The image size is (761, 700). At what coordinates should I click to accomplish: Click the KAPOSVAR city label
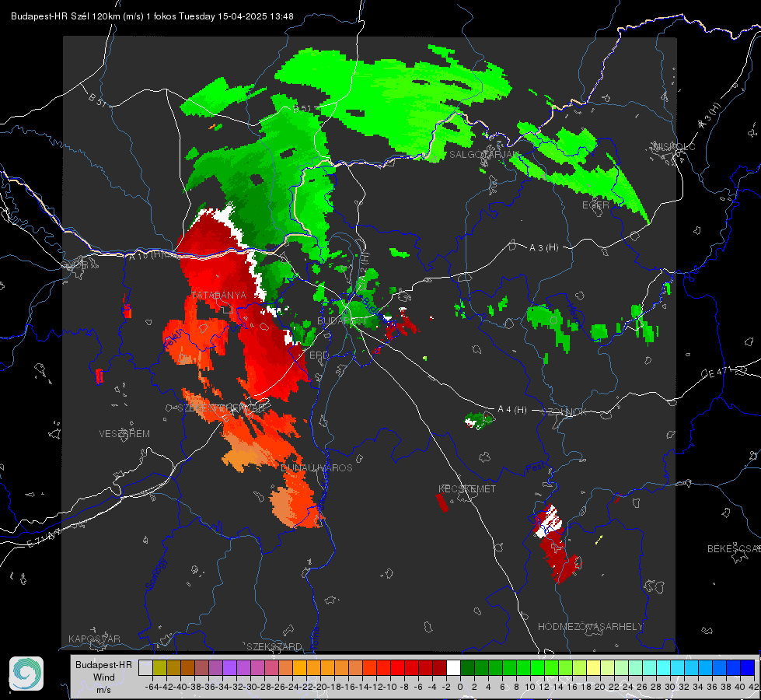point(94,639)
